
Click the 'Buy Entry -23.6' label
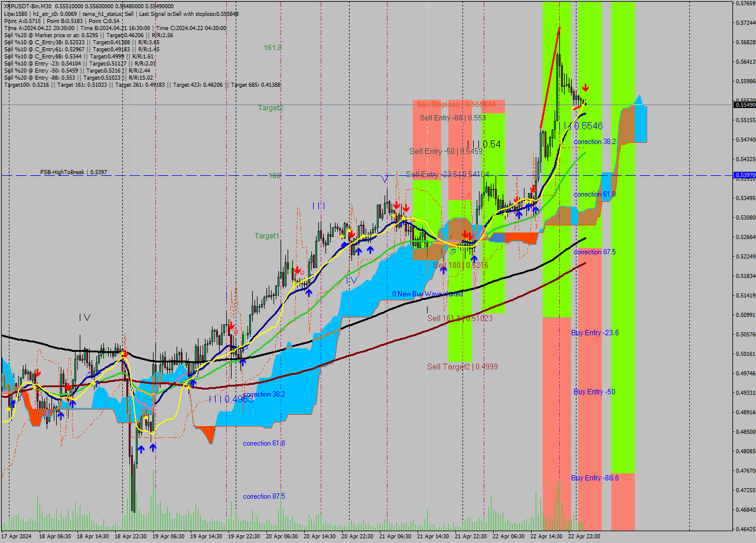595,333
